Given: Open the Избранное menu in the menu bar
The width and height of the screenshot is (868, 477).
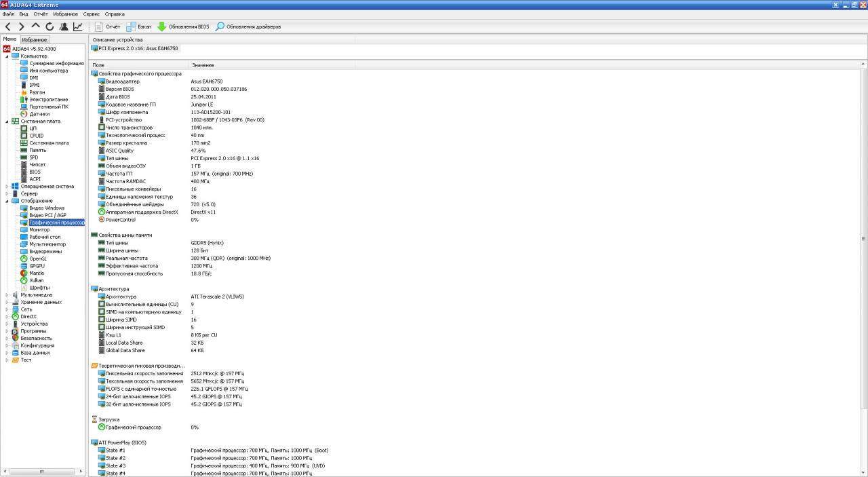Looking at the screenshot, I should 66,14.
